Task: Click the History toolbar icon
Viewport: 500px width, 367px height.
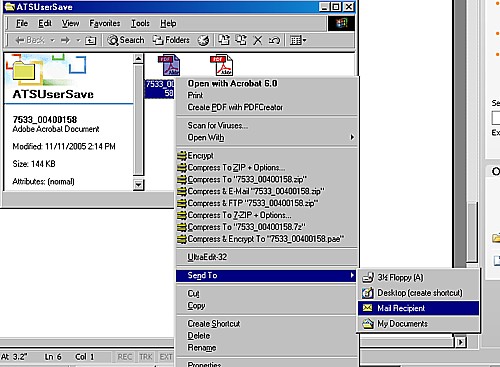Action: point(203,40)
